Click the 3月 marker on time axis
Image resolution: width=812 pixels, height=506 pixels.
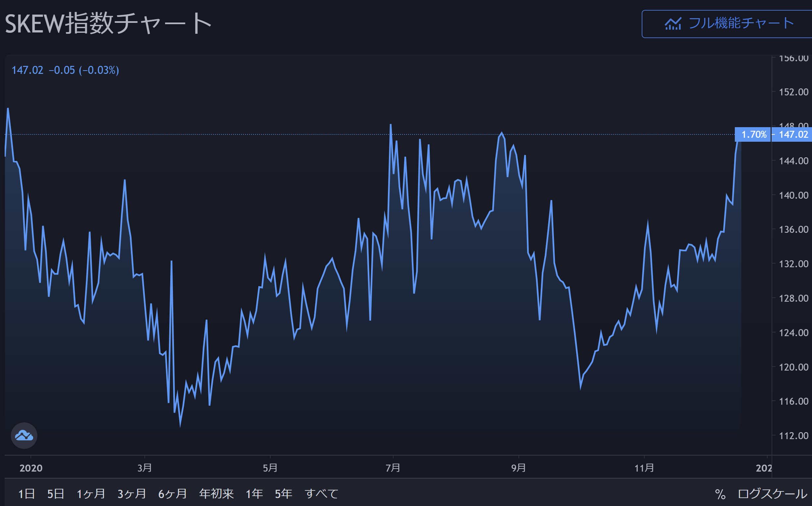point(144,468)
